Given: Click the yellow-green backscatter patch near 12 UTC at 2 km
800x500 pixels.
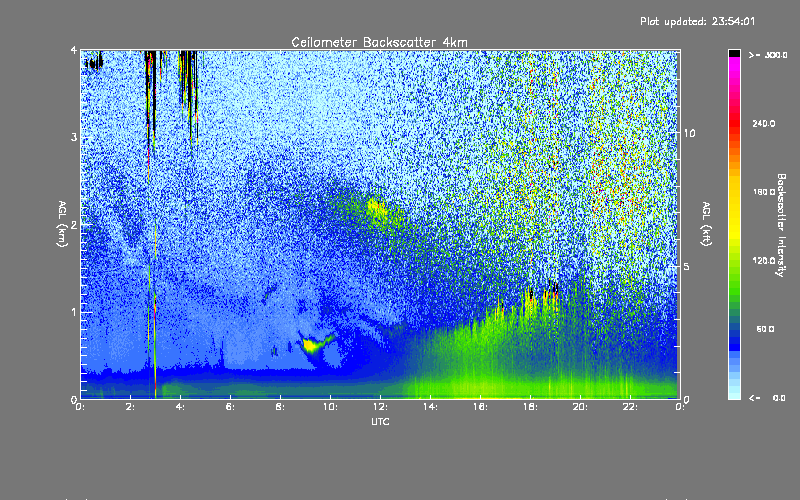Looking at the screenshot, I should click(x=378, y=210).
